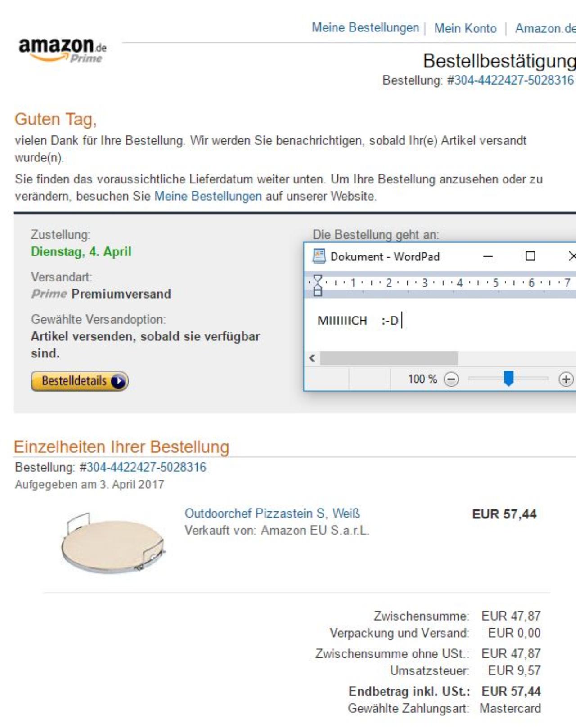Viewport: 576px width, 728px height.
Task: Open the Outdoorchef Pizzastein S product link
Action: (272, 514)
